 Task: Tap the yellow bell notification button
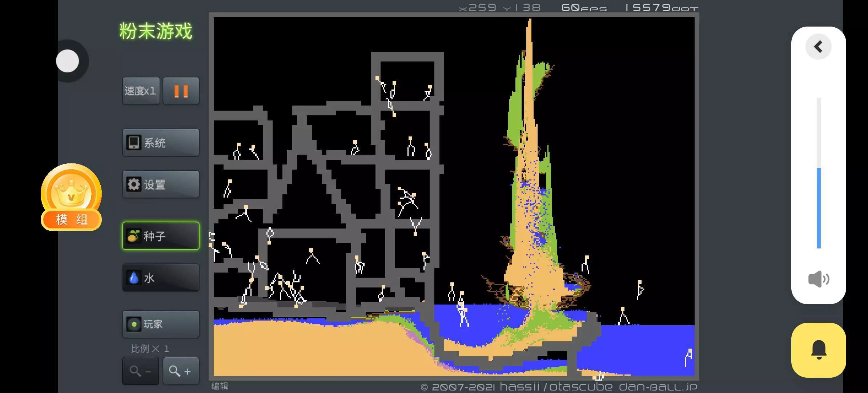pyautogui.click(x=819, y=350)
